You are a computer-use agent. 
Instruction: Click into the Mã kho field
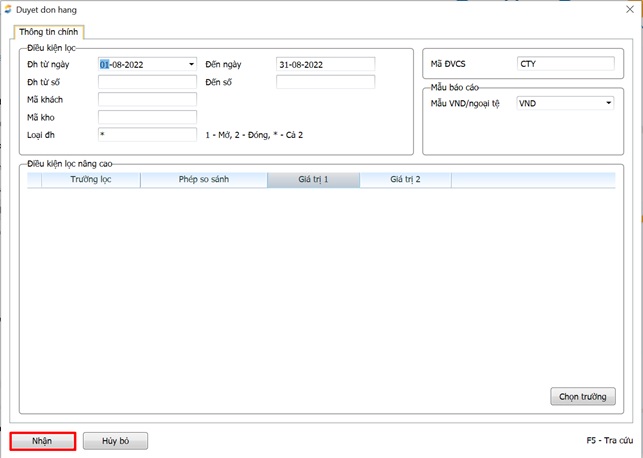(x=147, y=117)
